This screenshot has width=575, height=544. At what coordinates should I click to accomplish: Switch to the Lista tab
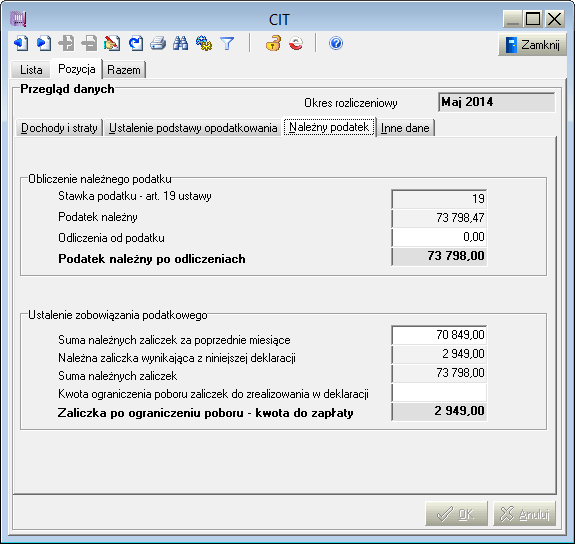pyautogui.click(x=31, y=70)
